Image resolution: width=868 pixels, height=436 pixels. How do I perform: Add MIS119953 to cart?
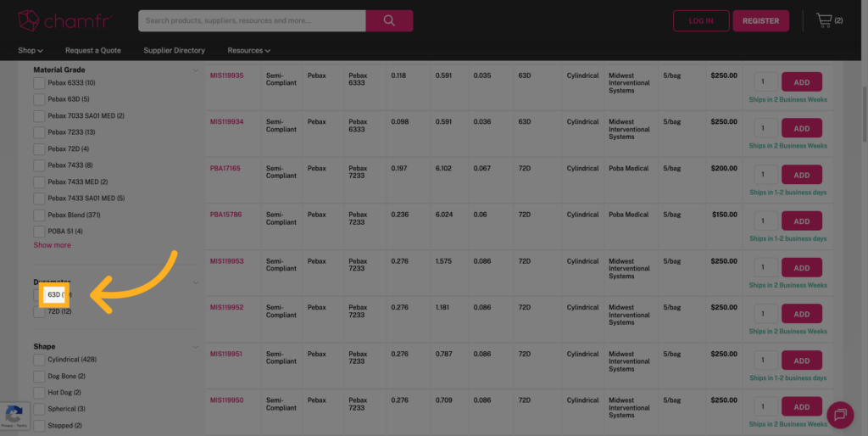802,267
